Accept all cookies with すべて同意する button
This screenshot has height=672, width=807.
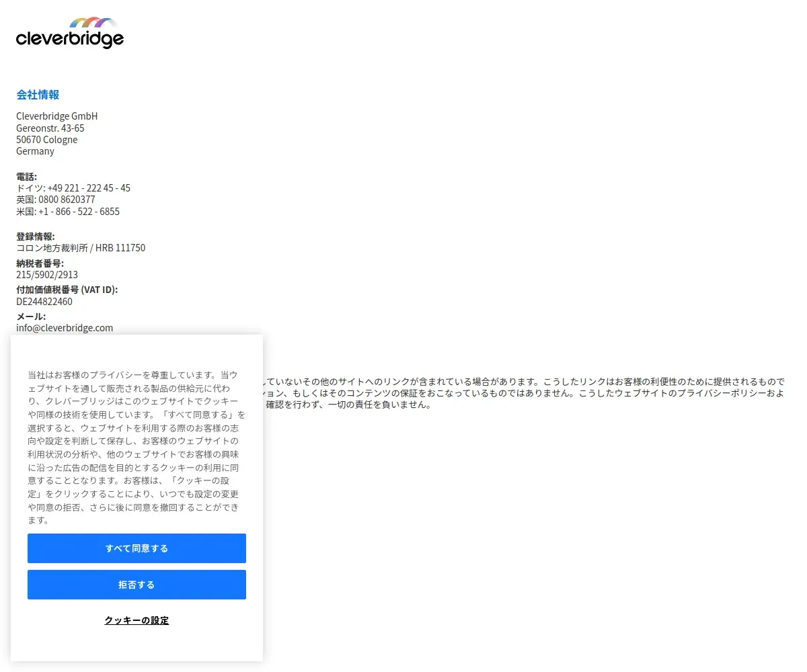(x=137, y=548)
